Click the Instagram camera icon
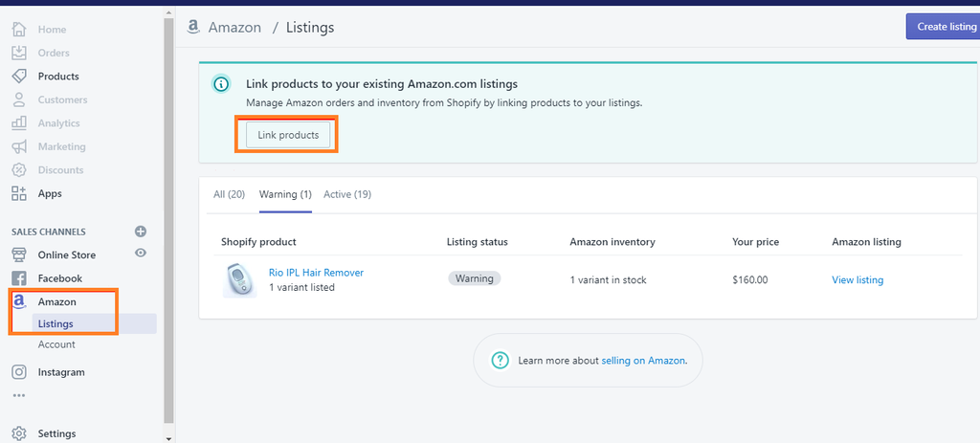The image size is (980, 443). click(x=19, y=372)
